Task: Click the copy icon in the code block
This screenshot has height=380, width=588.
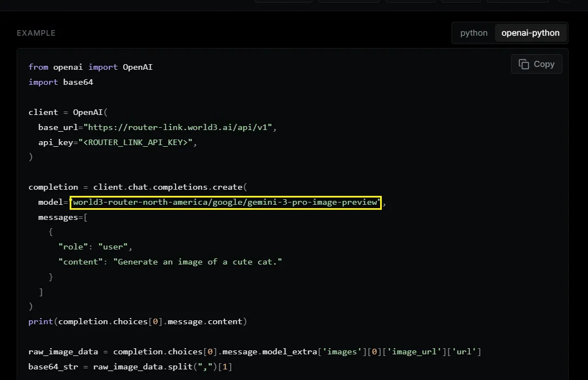Action: (x=524, y=64)
